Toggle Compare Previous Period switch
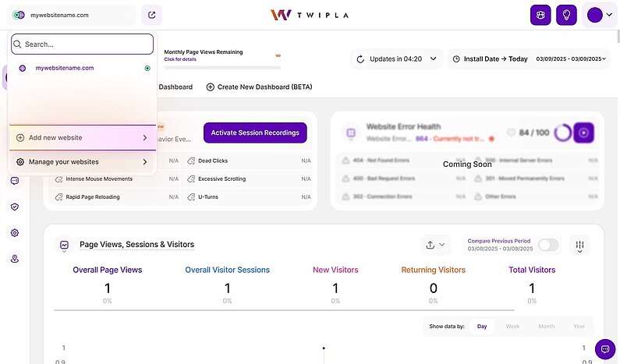This screenshot has height=364, width=620. [x=548, y=245]
